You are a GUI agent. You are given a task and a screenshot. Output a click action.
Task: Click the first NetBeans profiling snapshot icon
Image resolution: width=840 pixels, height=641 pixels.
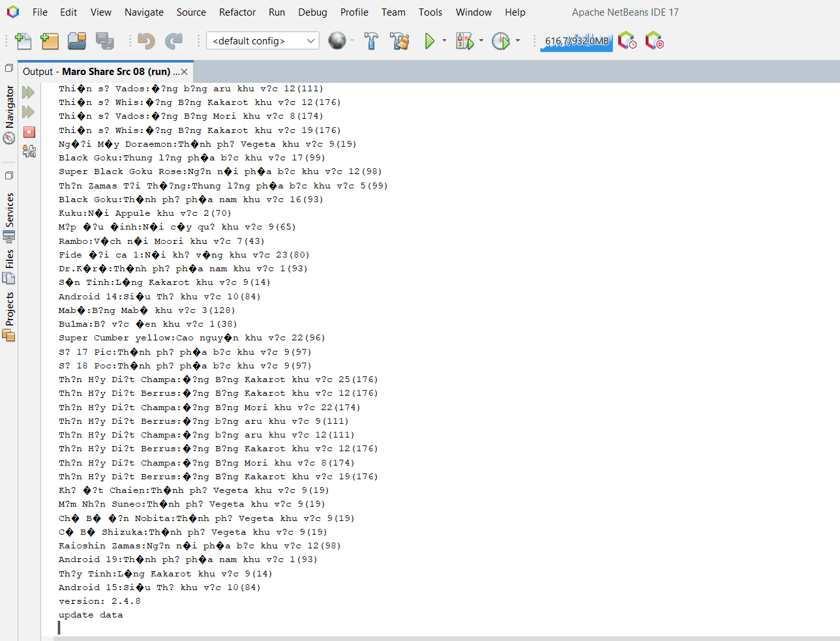[x=627, y=41]
